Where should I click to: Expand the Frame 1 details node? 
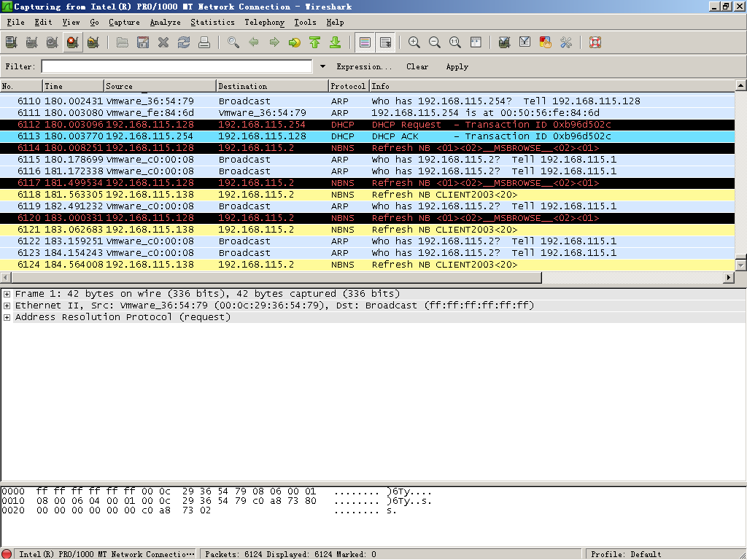click(x=7, y=295)
